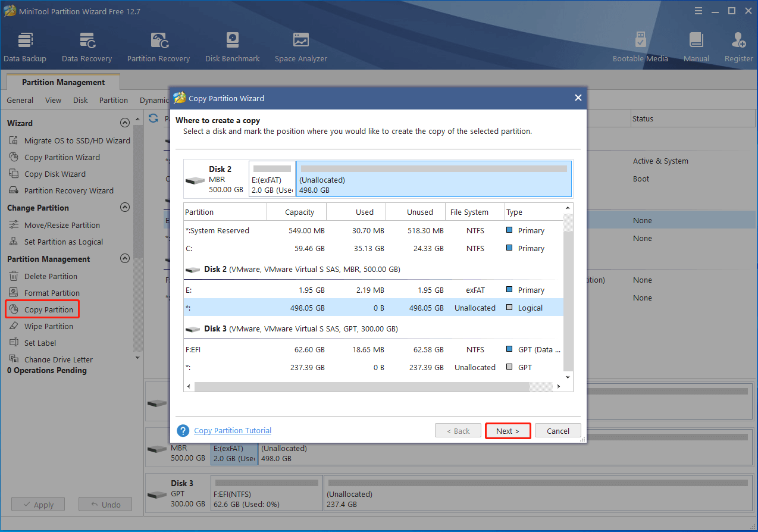The image size is (758, 532).
Task: Select Disk 2 icon in the wizard disk map
Action: pyautogui.click(x=195, y=180)
